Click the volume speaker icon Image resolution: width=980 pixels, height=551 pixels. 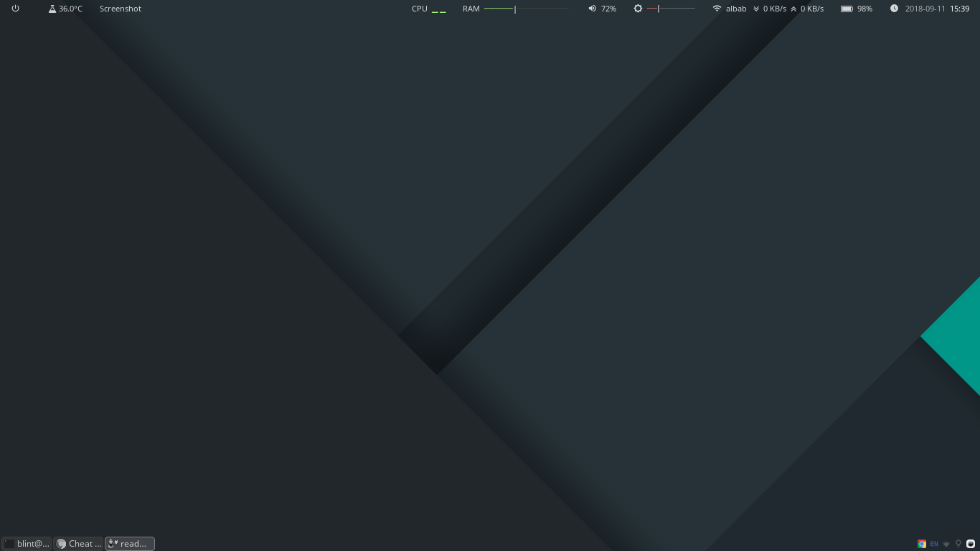(593, 9)
